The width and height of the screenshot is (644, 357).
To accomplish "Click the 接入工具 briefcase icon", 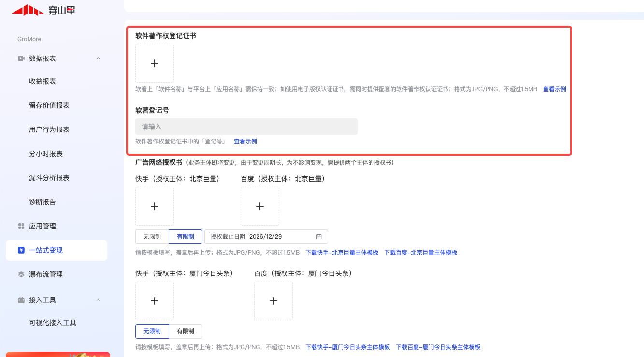I will (21, 300).
